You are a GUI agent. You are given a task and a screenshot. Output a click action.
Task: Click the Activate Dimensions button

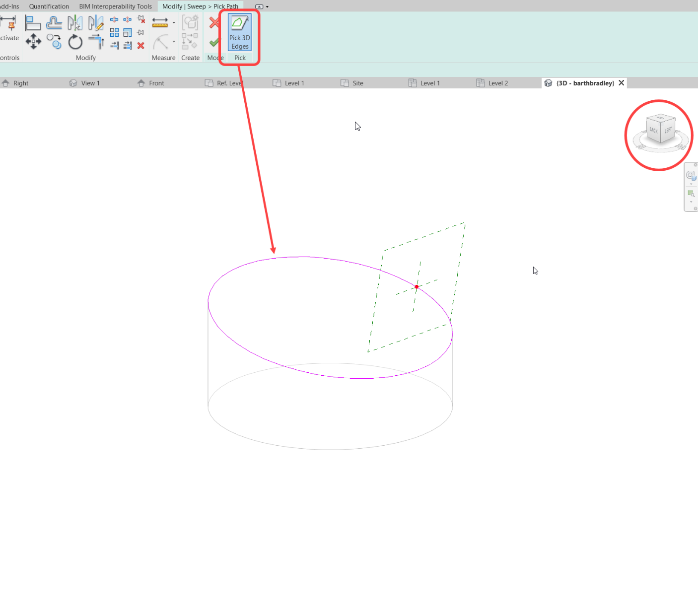pos(9,28)
